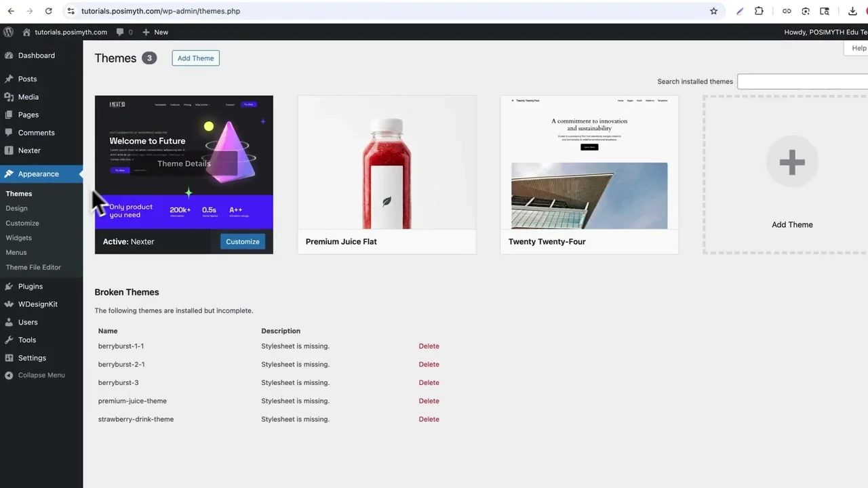This screenshot has height=488, width=868.
Task: Open Theme File Editor submenu
Action: 33,268
